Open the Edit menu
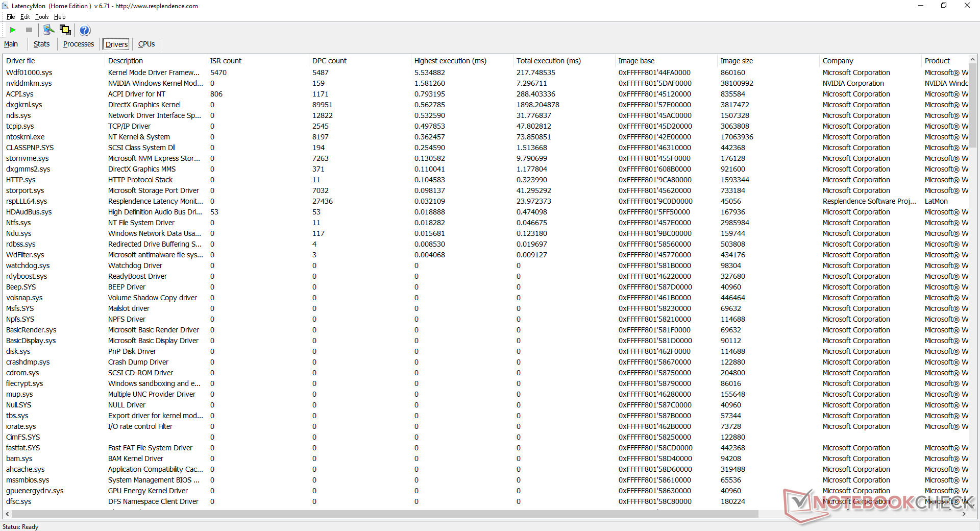The height and width of the screenshot is (531, 980). [25, 17]
